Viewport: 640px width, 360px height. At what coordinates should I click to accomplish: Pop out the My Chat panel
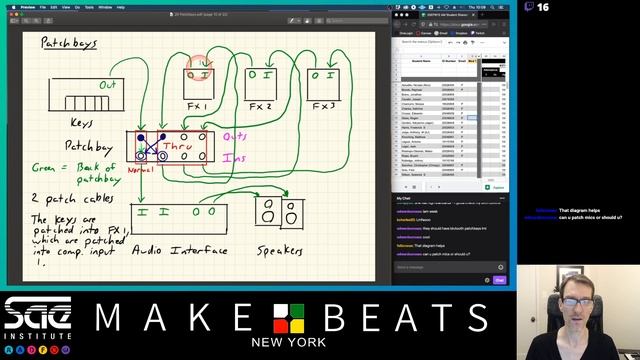pyautogui.click(x=502, y=198)
